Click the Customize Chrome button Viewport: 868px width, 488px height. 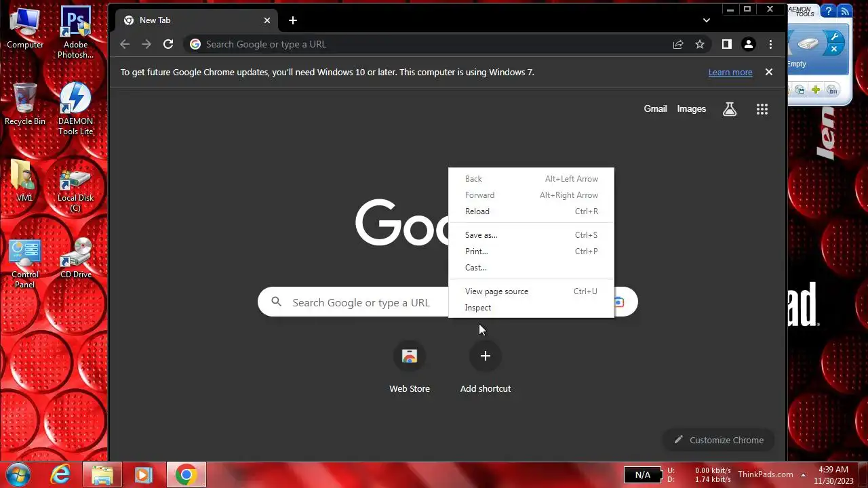coord(718,440)
